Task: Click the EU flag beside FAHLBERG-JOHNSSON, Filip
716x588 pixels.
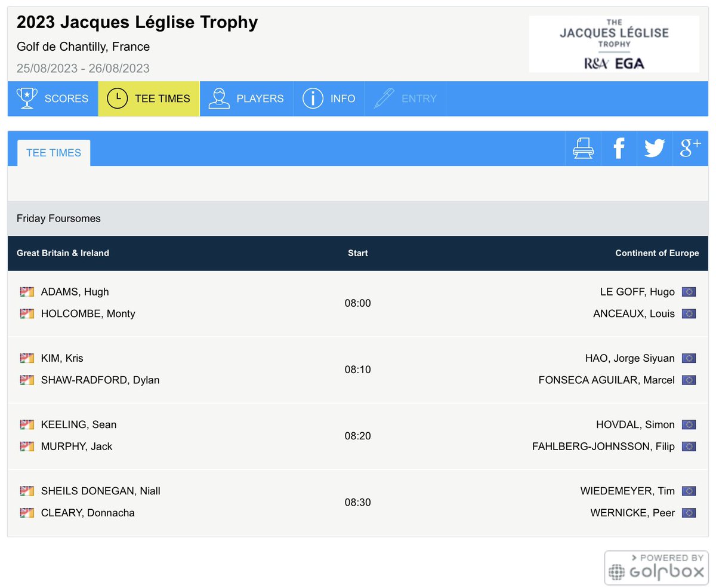Action: coord(689,446)
